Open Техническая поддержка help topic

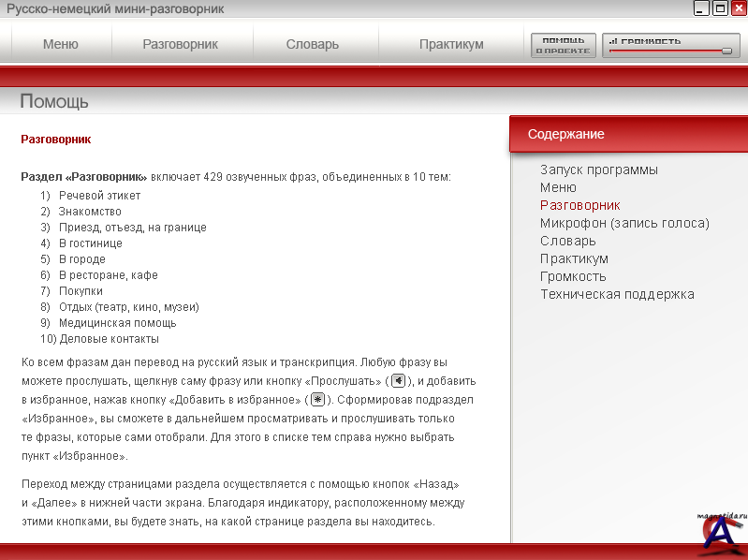pyautogui.click(x=617, y=294)
